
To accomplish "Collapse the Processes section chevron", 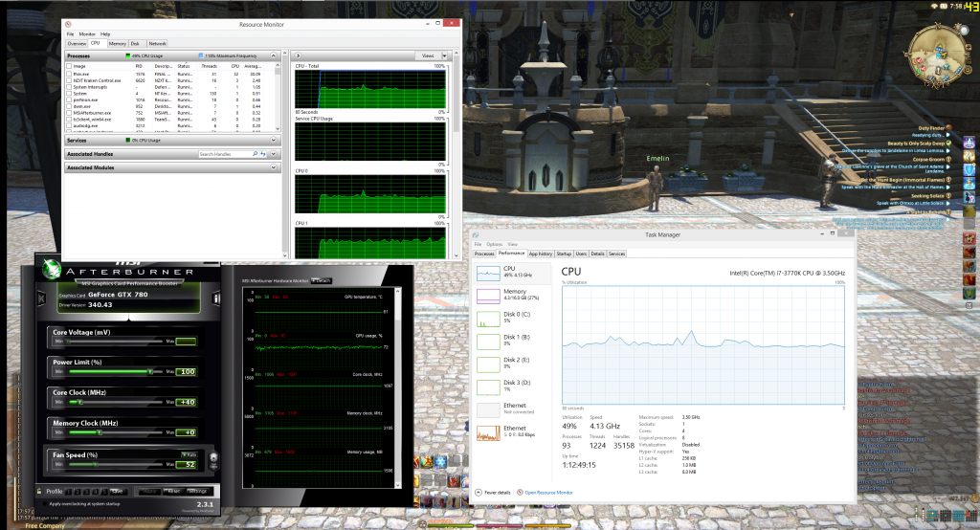I will [273, 55].
